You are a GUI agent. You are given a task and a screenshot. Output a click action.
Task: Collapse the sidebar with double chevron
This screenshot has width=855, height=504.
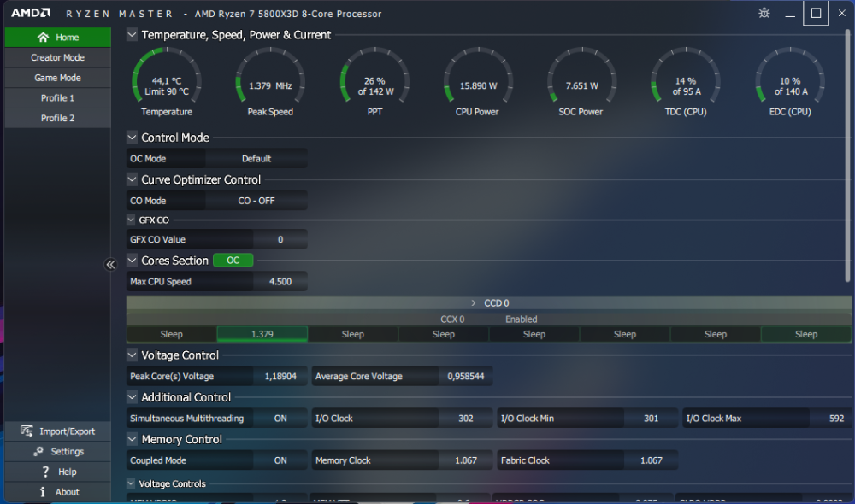coord(110,264)
